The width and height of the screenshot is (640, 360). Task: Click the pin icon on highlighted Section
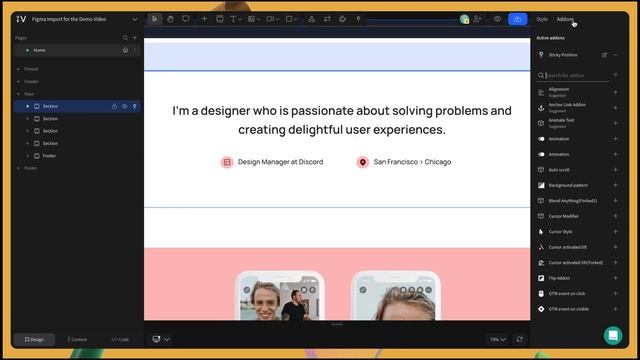134,107
